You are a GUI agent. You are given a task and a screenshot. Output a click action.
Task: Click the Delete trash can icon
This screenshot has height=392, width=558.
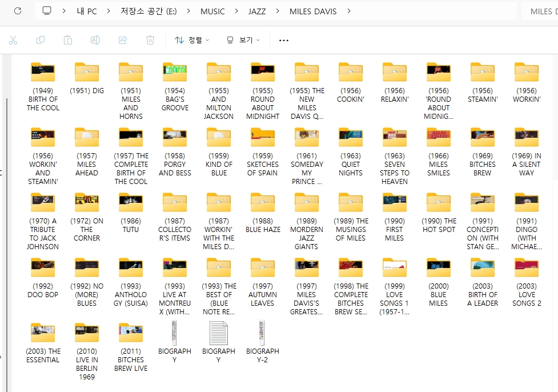pyautogui.click(x=150, y=40)
